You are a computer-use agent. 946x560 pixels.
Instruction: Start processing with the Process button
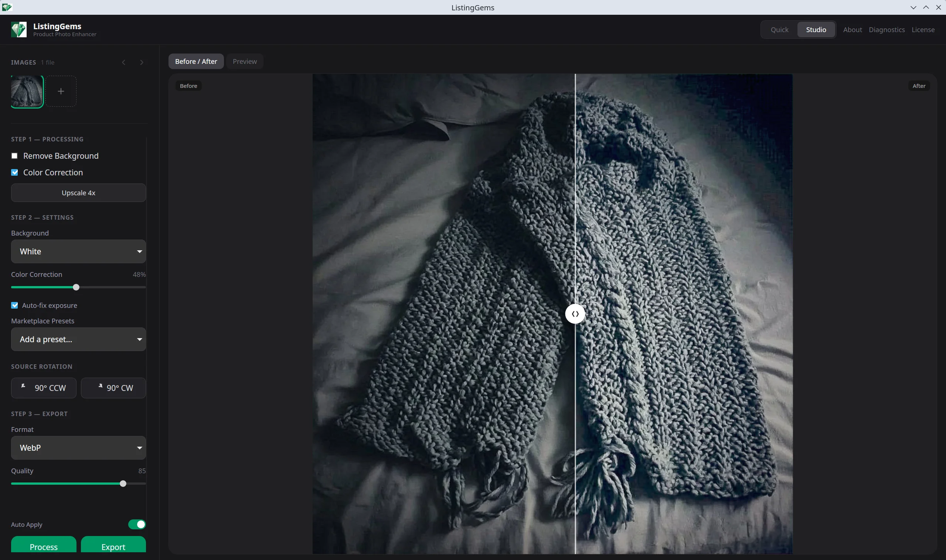[44, 546]
